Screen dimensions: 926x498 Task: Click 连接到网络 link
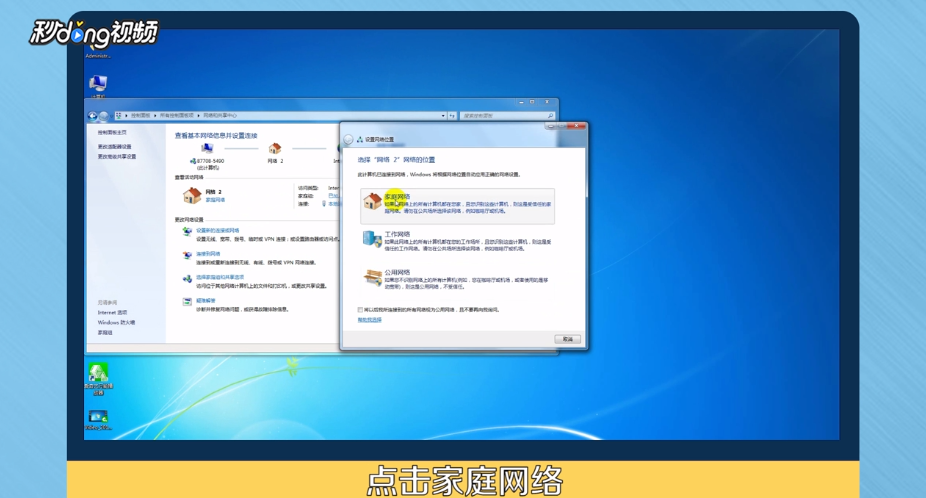tap(208, 253)
